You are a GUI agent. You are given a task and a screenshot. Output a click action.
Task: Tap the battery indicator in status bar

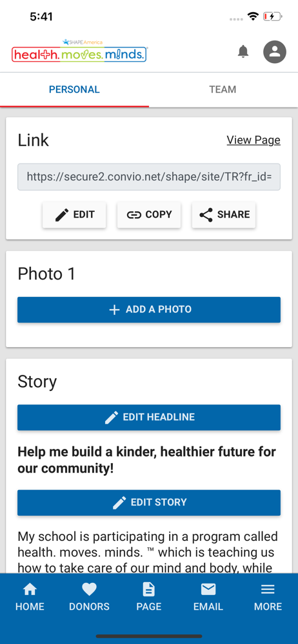coord(273,17)
